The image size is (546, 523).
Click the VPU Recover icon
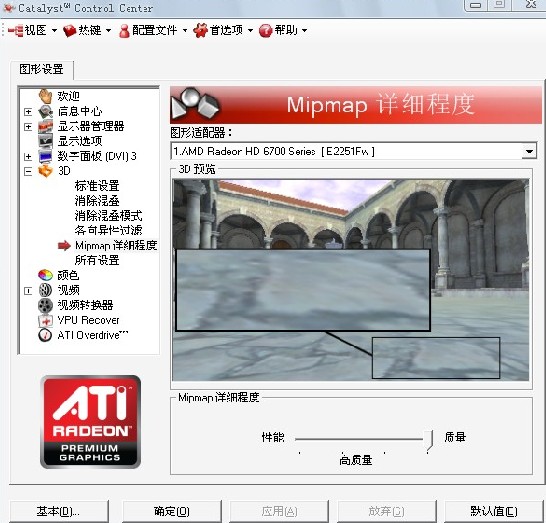45,320
